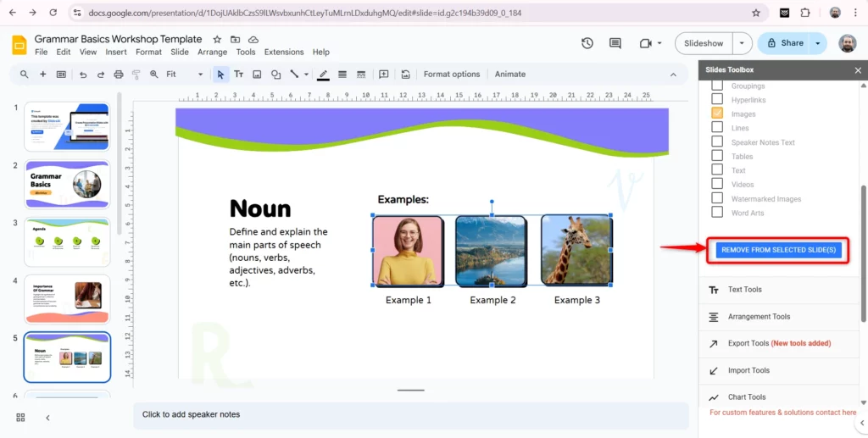The image size is (868, 438).
Task: Click the Share button
Action: pyautogui.click(x=785, y=43)
